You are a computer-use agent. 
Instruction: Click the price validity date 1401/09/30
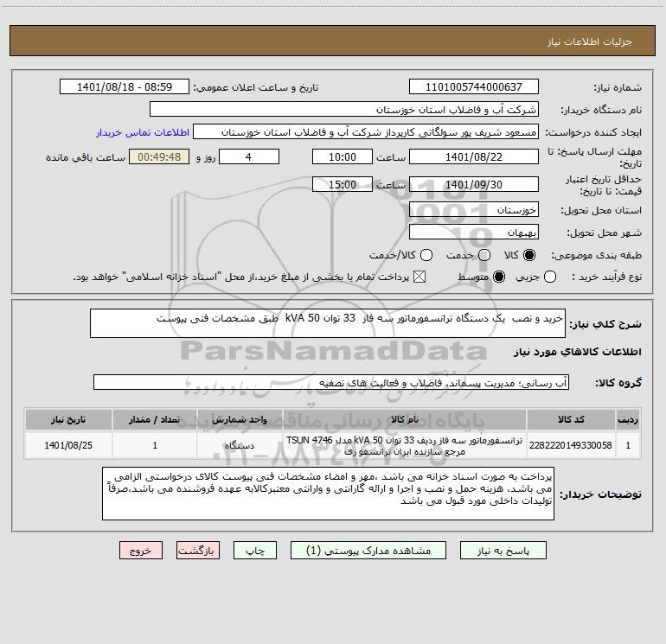(474, 185)
